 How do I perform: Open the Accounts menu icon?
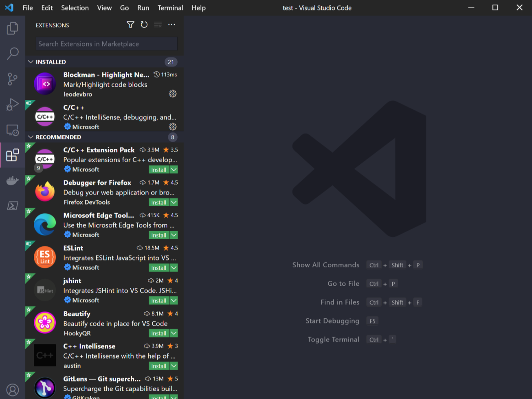(13, 390)
